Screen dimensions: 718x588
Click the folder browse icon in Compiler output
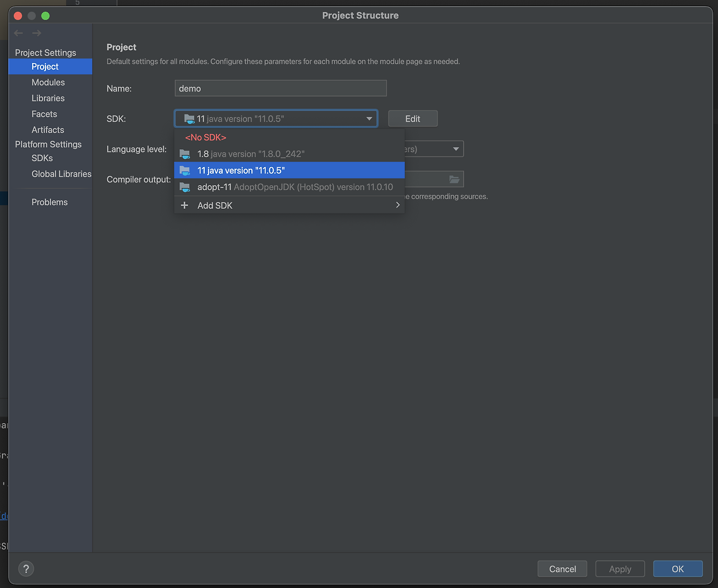click(x=454, y=179)
